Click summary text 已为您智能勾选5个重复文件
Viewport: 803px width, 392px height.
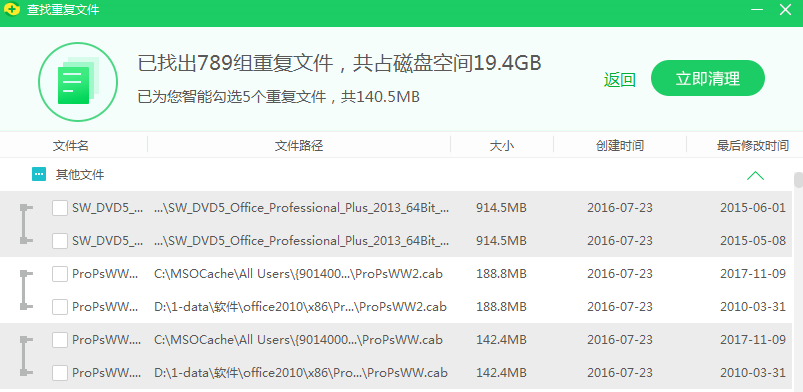(231, 97)
